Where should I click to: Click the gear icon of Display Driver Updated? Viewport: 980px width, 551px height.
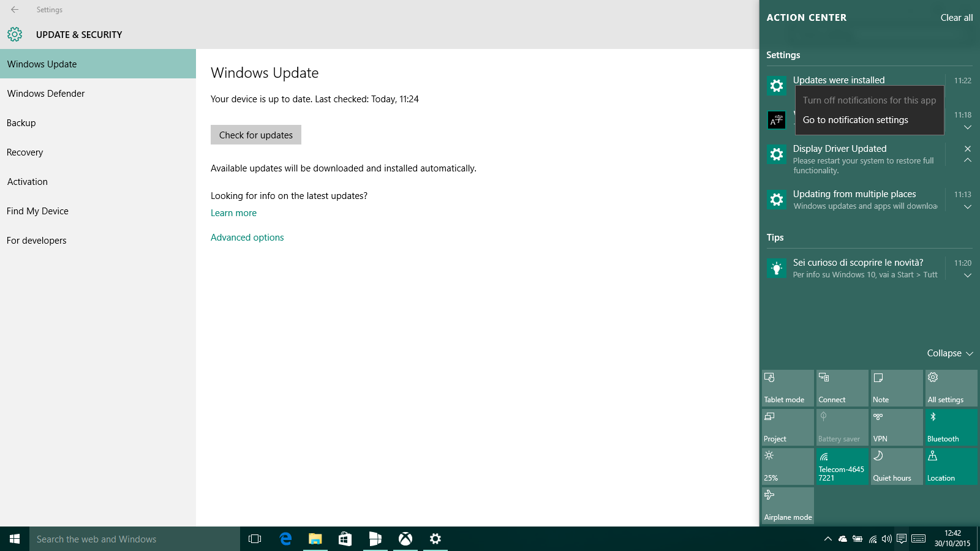777,154
